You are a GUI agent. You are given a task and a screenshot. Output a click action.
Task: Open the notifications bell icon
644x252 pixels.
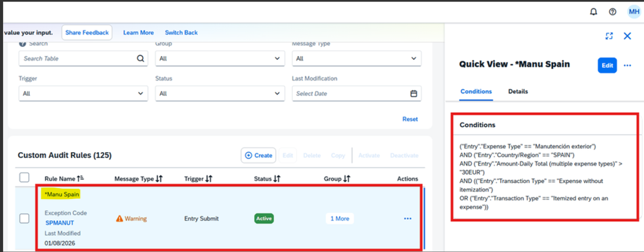coord(593,12)
